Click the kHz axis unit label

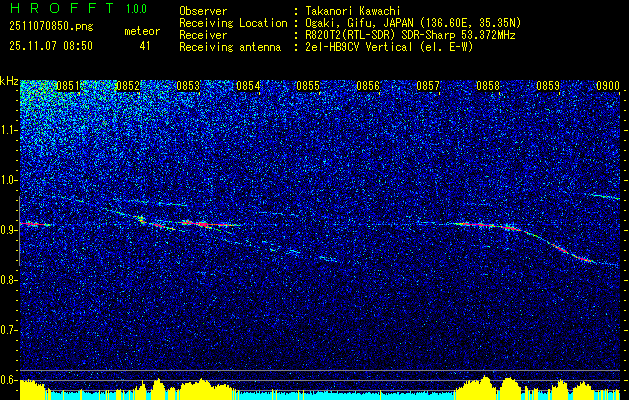[x=9, y=82]
